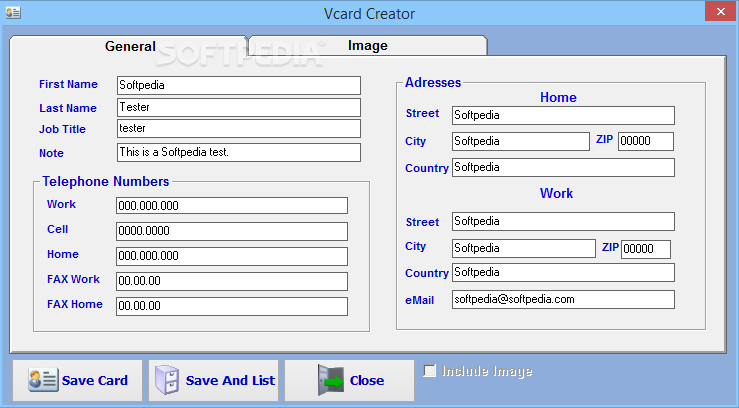
Task: Click the Note label
Action: pos(51,153)
